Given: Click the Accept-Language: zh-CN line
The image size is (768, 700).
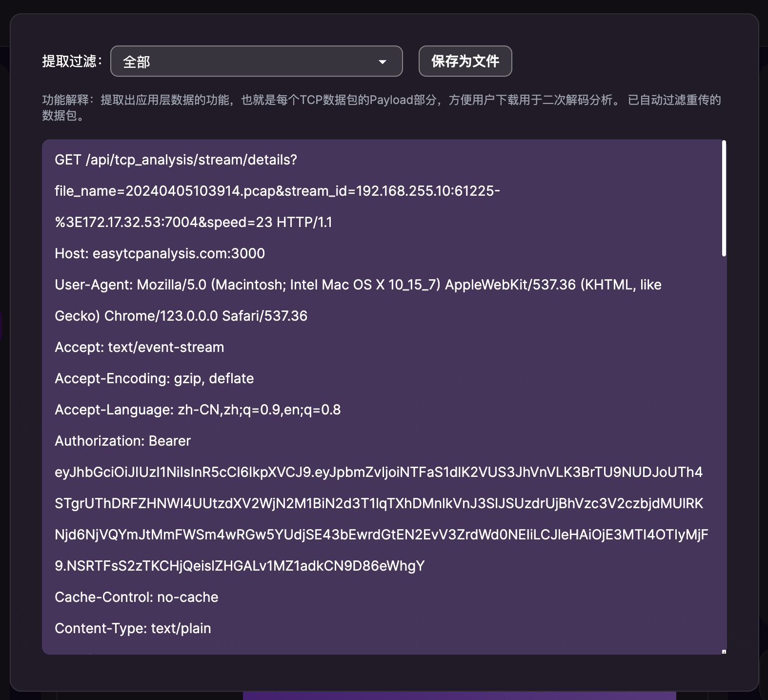Looking at the screenshot, I should tap(198, 410).
